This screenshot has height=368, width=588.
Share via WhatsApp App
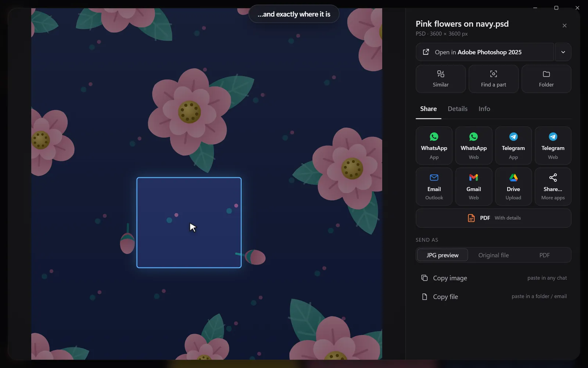(434, 145)
